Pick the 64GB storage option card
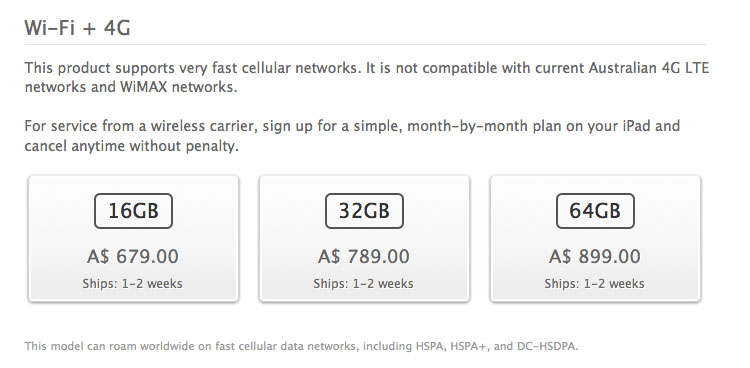The width and height of the screenshot is (750, 368). (596, 238)
